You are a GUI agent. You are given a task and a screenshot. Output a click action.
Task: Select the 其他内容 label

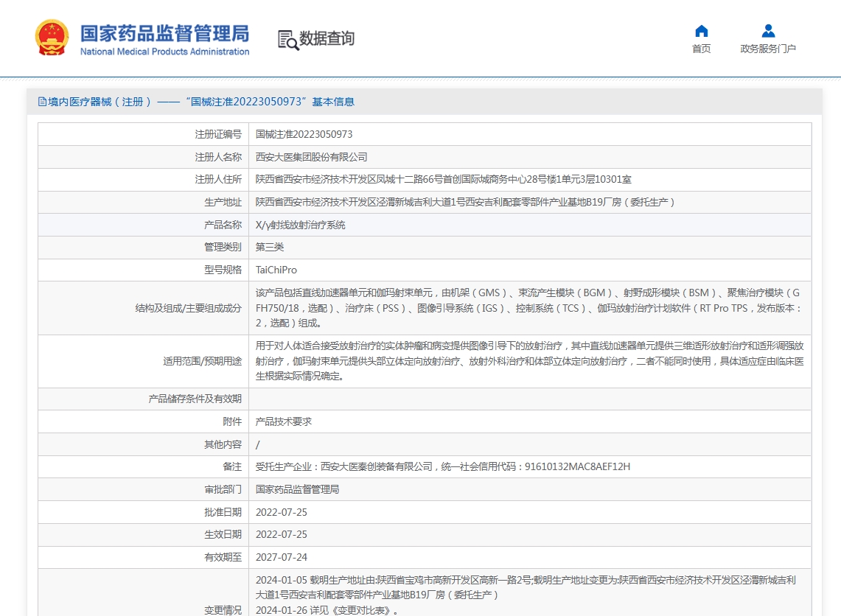[x=223, y=444]
